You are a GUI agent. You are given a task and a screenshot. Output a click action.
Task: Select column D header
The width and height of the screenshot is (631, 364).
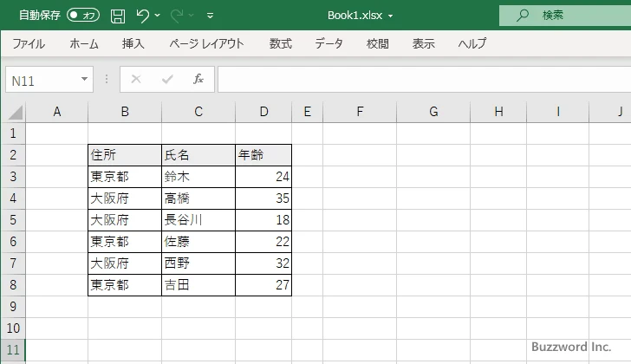point(263,112)
